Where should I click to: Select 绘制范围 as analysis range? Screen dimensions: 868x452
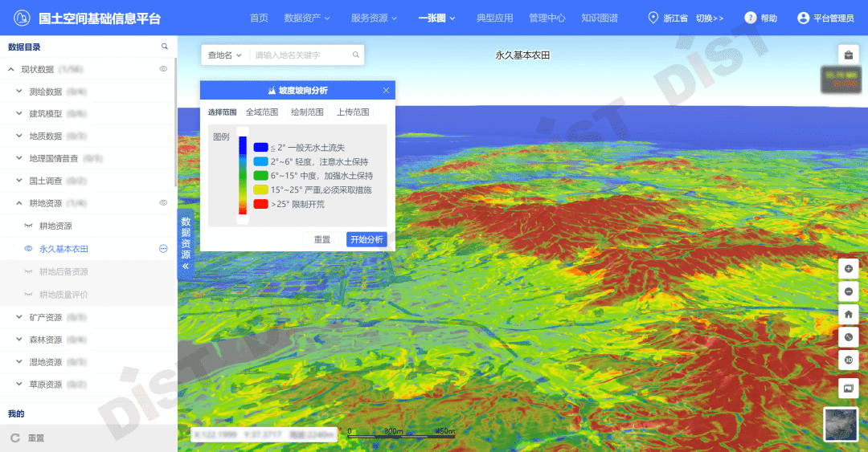click(x=307, y=112)
